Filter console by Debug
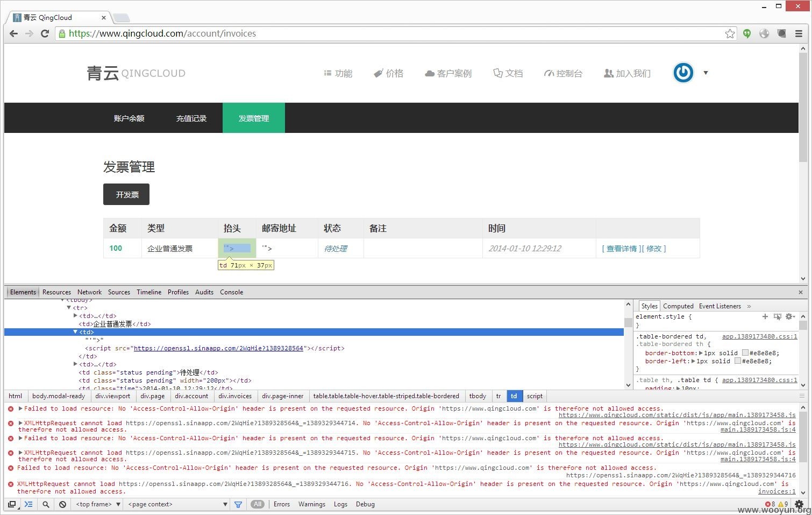812x515 pixels. click(365, 504)
